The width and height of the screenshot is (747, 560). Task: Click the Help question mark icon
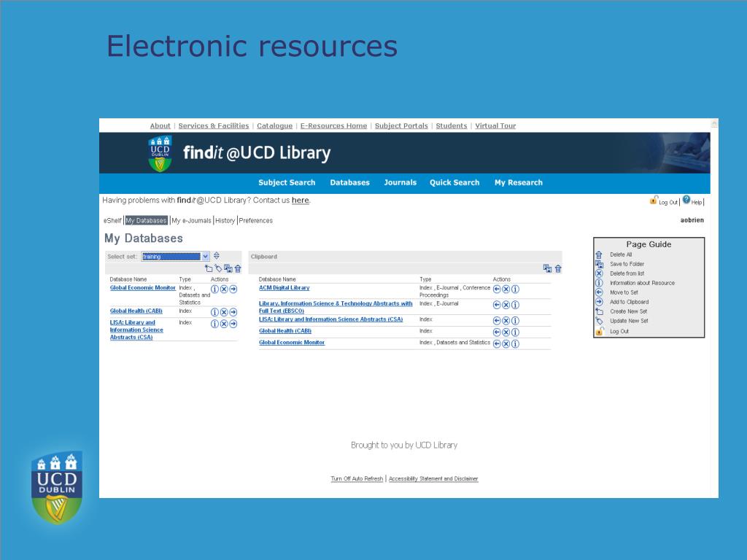tap(686, 200)
